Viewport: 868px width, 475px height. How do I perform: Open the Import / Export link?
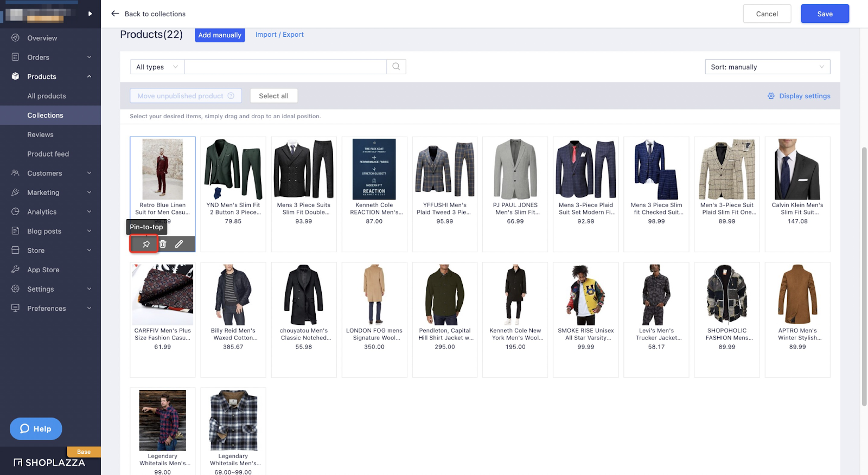pyautogui.click(x=279, y=34)
